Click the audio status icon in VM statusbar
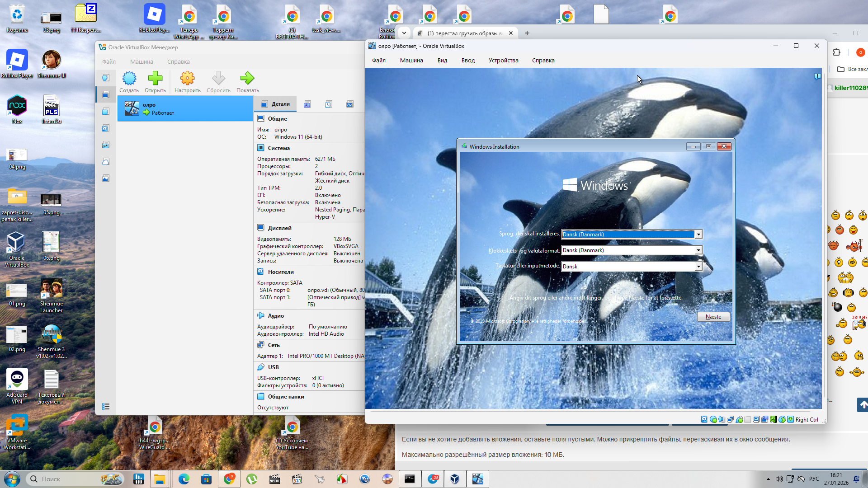 [722, 419]
